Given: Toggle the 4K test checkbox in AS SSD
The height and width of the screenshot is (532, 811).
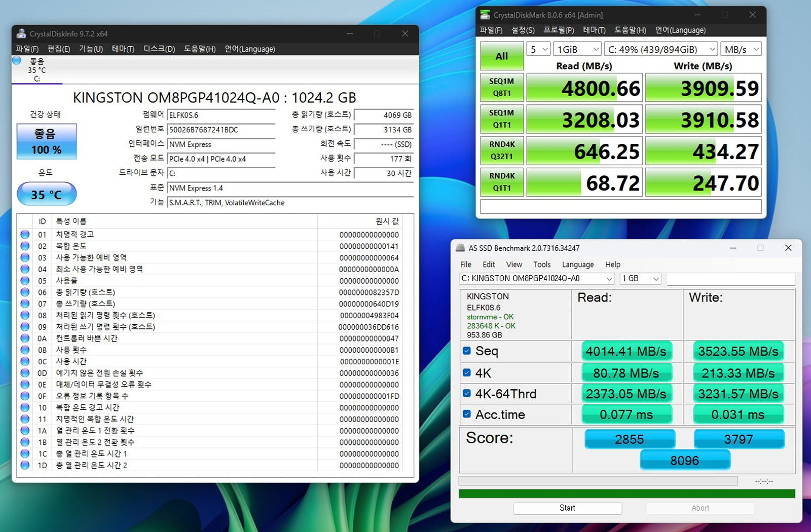Looking at the screenshot, I should coord(467,372).
